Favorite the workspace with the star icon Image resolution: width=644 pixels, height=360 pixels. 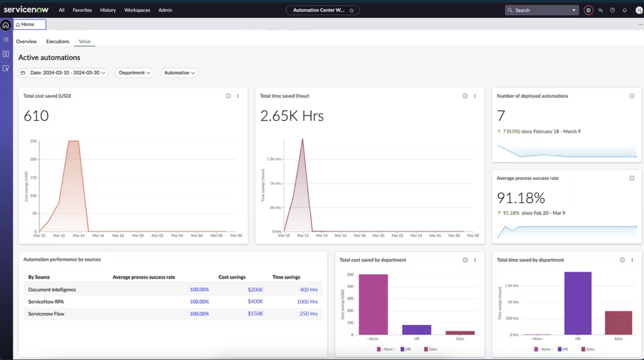point(352,10)
